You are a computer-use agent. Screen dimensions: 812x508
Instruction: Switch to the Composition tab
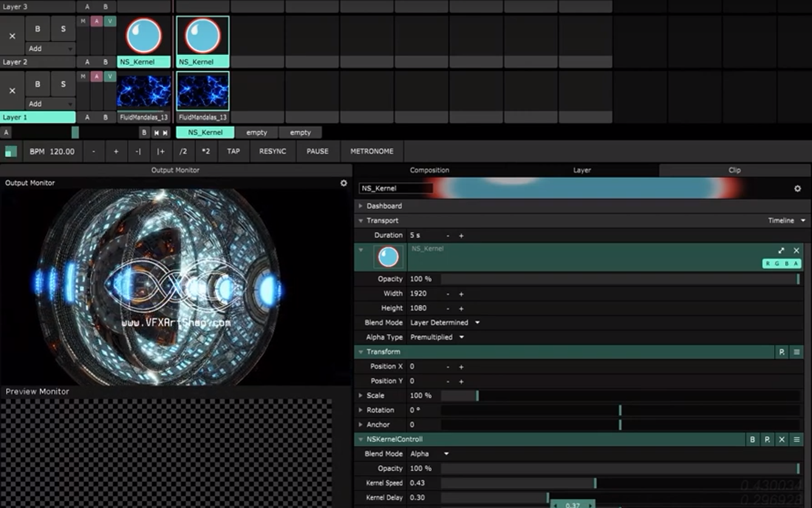[x=429, y=171]
